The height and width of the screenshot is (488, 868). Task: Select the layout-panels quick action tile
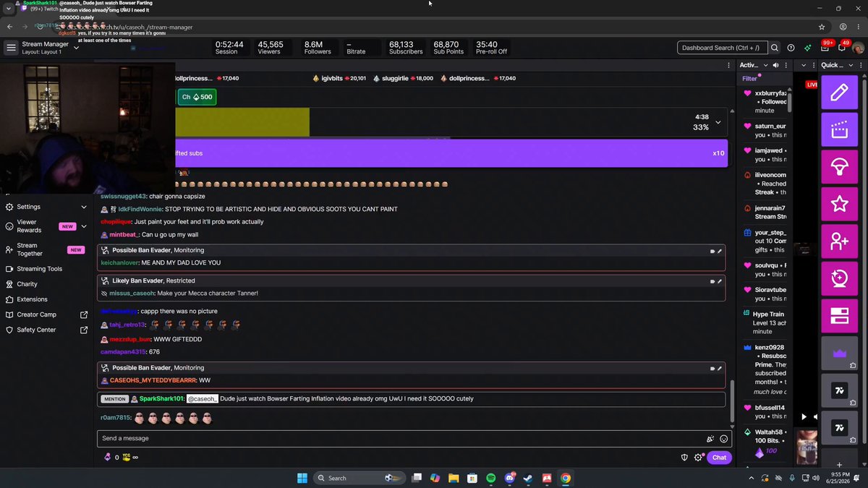[x=839, y=316]
